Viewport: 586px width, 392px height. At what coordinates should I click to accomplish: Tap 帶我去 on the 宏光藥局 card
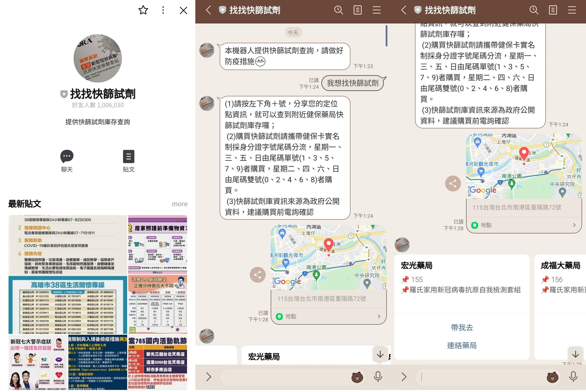(x=462, y=327)
